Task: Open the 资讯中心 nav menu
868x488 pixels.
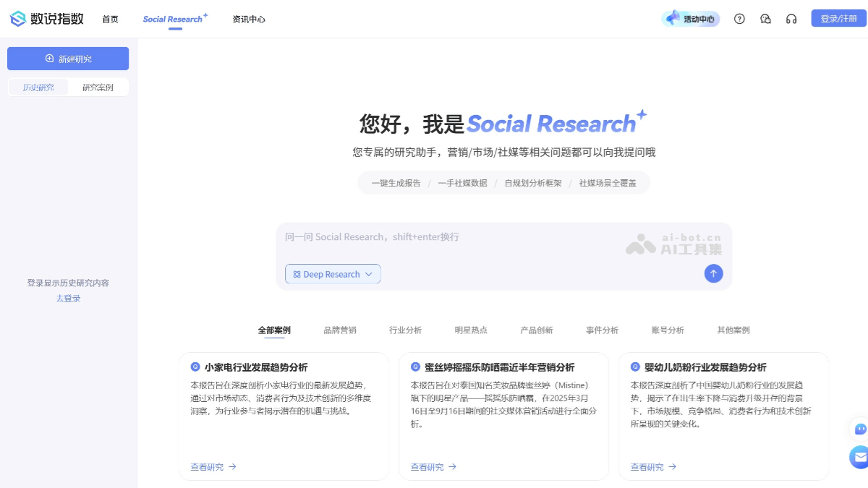Action: 249,20
